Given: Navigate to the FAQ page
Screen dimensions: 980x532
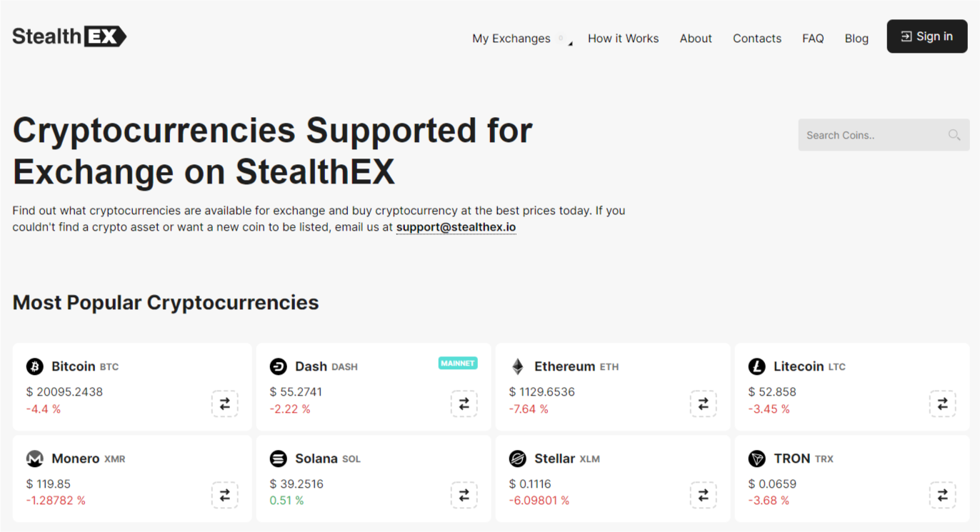Looking at the screenshot, I should click(813, 39).
